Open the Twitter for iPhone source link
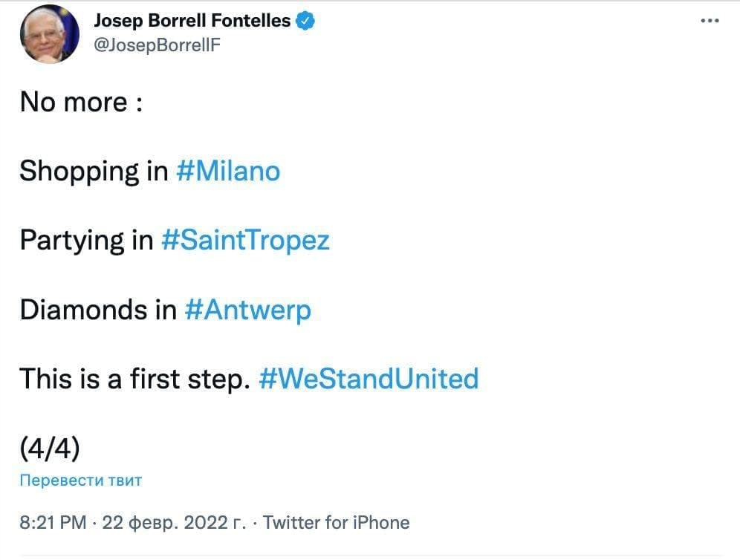 (x=336, y=523)
